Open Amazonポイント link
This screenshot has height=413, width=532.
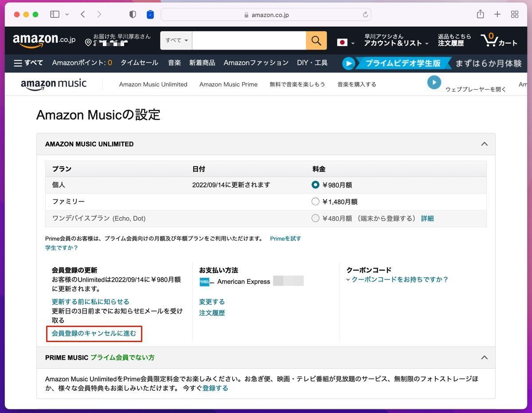pyautogui.click(x=82, y=63)
